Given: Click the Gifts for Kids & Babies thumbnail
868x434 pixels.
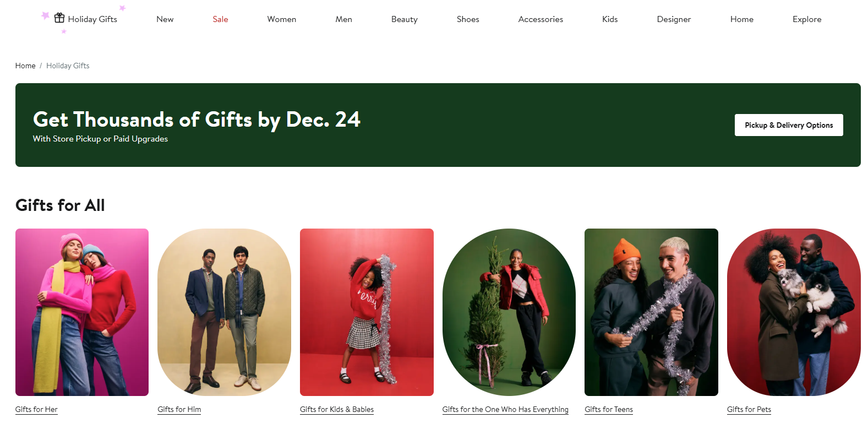Looking at the screenshot, I should (x=367, y=312).
